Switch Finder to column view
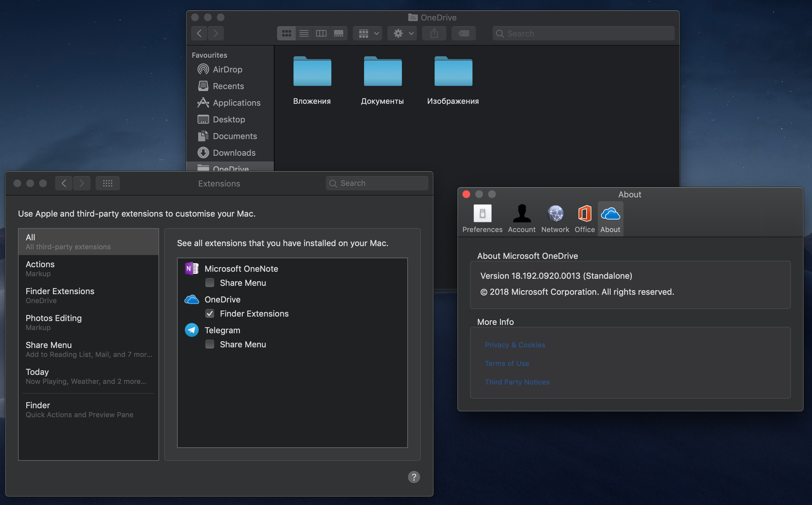This screenshot has width=812, height=505. pos(321,33)
